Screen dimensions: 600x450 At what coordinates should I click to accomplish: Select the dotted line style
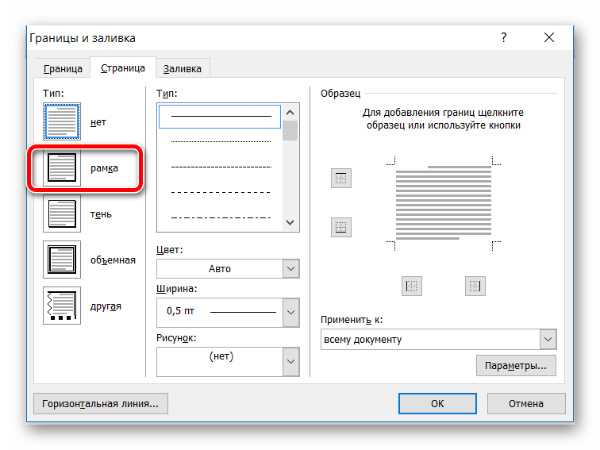pyautogui.click(x=221, y=142)
